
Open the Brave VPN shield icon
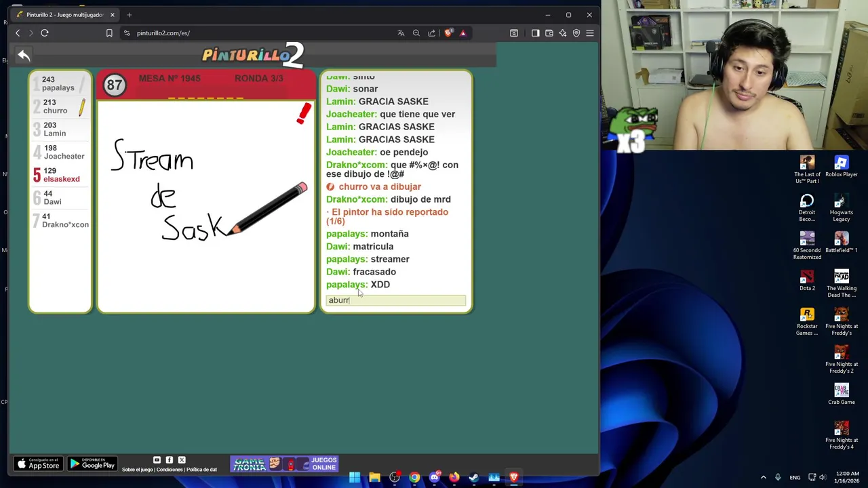coord(576,33)
